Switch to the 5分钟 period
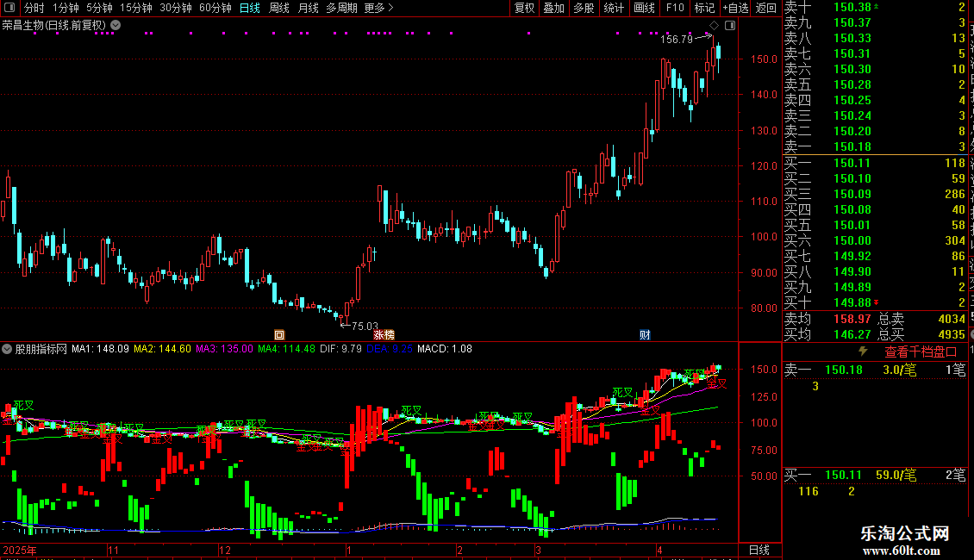Screen dimensions: 974x560 99,8
